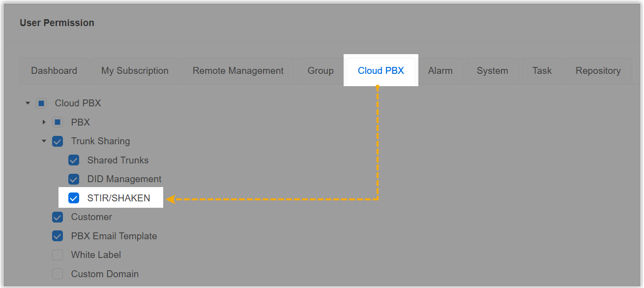The height and width of the screenshot is (288, 644).
Task: Click the Cloud PBX tab
Action: click(381, 71)
